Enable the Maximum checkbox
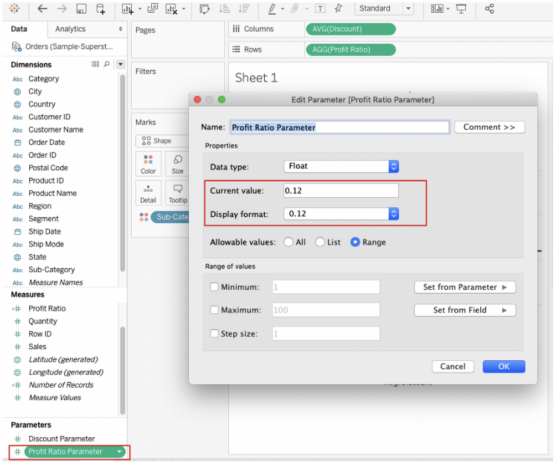554x463 pixels. pos(214,310)
